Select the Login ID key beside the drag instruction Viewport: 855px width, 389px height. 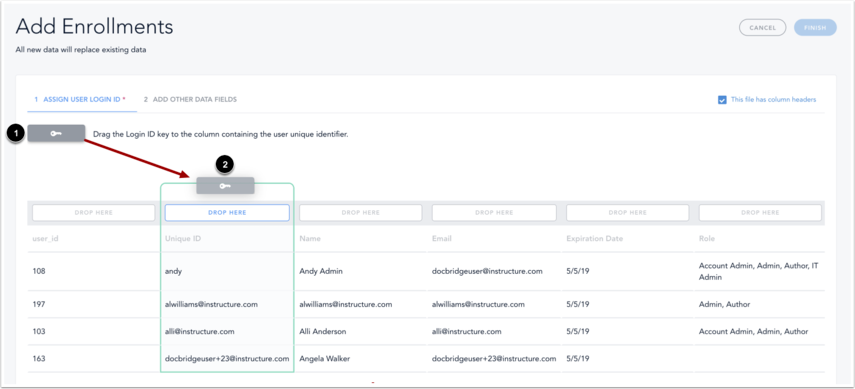tap(56, 134)
